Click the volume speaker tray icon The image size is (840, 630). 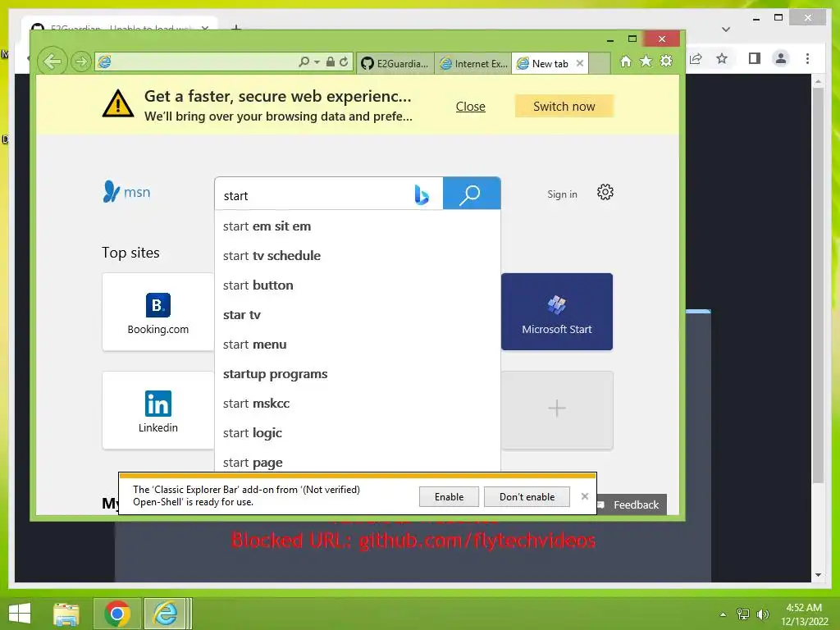(763, 614)
